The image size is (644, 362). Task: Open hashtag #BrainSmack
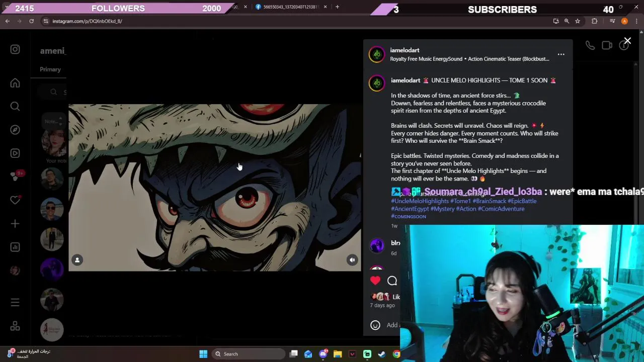coord(489,201)
